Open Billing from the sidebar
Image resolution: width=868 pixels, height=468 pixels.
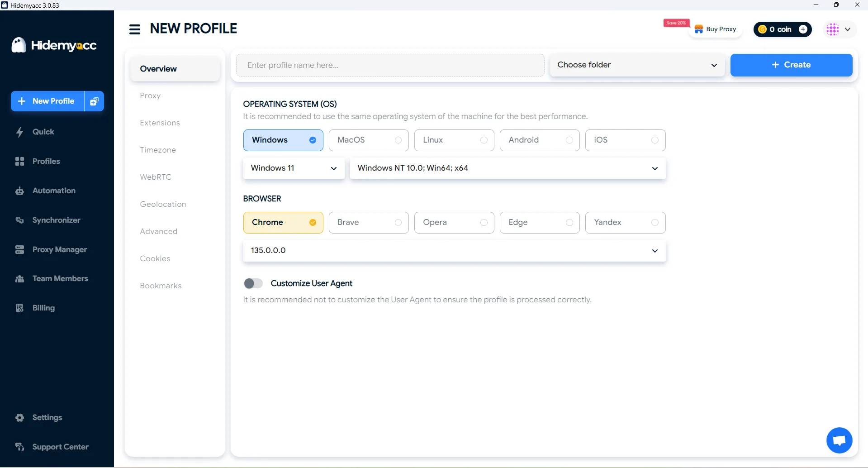[x=43, y=308]
